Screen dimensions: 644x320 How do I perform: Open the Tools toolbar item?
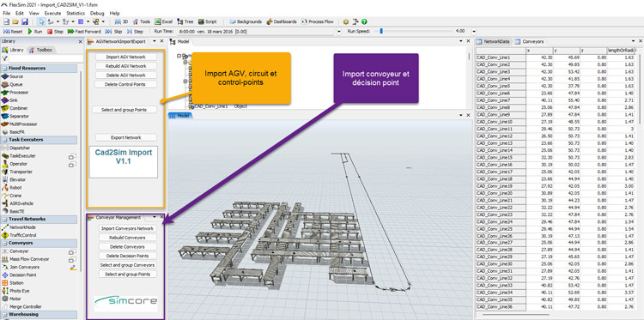point(142,21)
